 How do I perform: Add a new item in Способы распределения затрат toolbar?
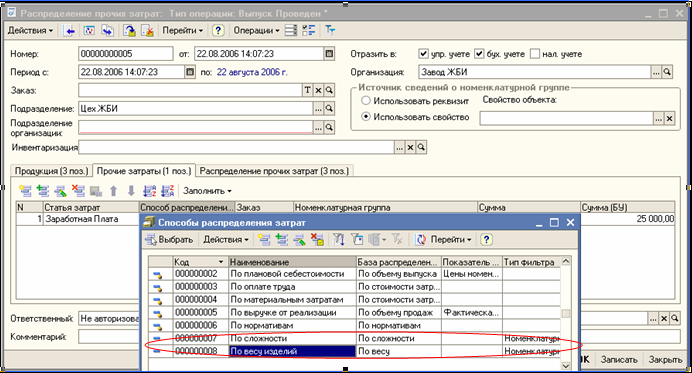(x=264, y=240)
